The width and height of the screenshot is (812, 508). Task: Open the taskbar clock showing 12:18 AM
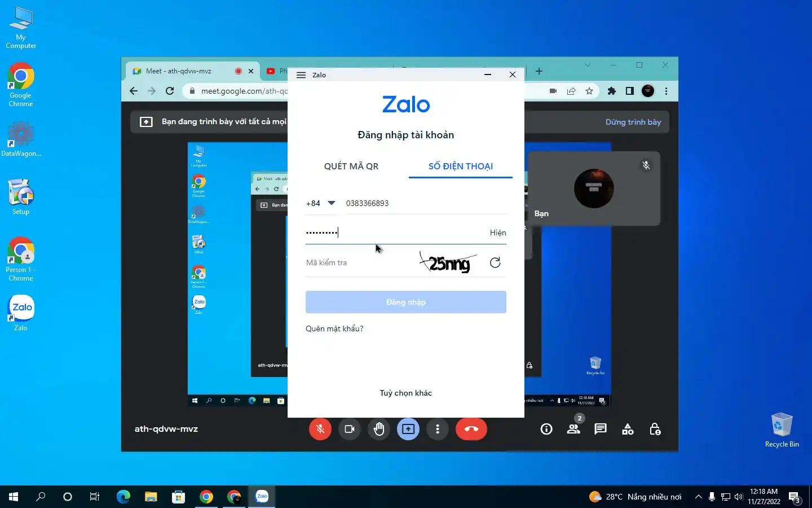click(x=764, y=497)
